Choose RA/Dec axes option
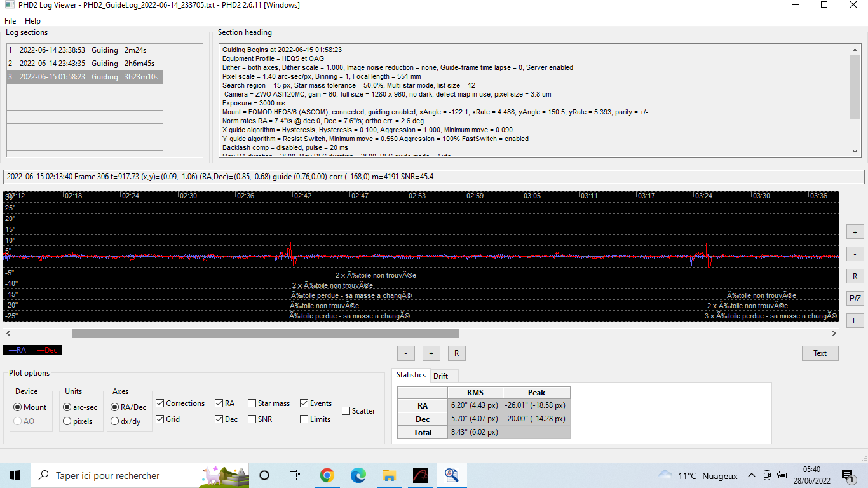The image size is (868, 488). tap(128, 407)
